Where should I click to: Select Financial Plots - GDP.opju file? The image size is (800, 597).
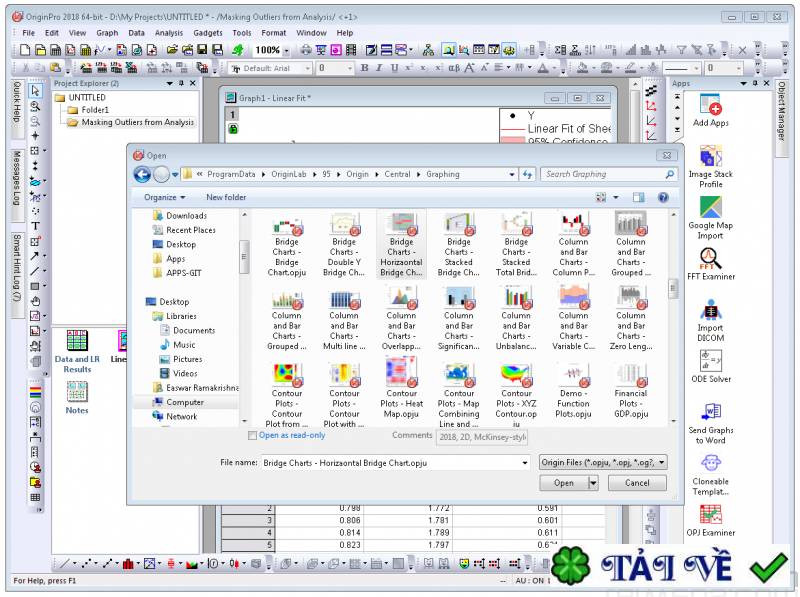(x=631, y=388)
